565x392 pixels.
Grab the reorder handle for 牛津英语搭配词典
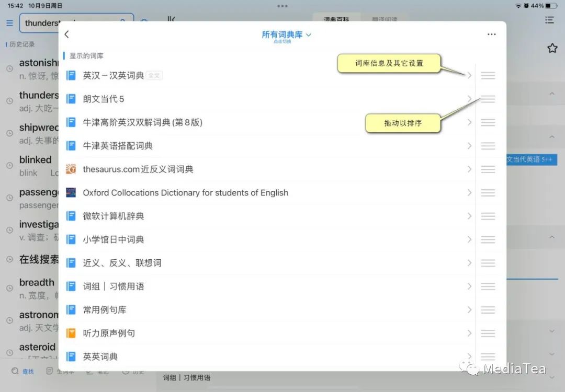[488, 146]
